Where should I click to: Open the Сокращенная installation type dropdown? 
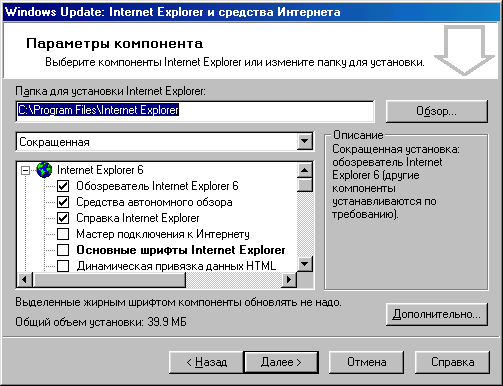[x=305, y=141]
